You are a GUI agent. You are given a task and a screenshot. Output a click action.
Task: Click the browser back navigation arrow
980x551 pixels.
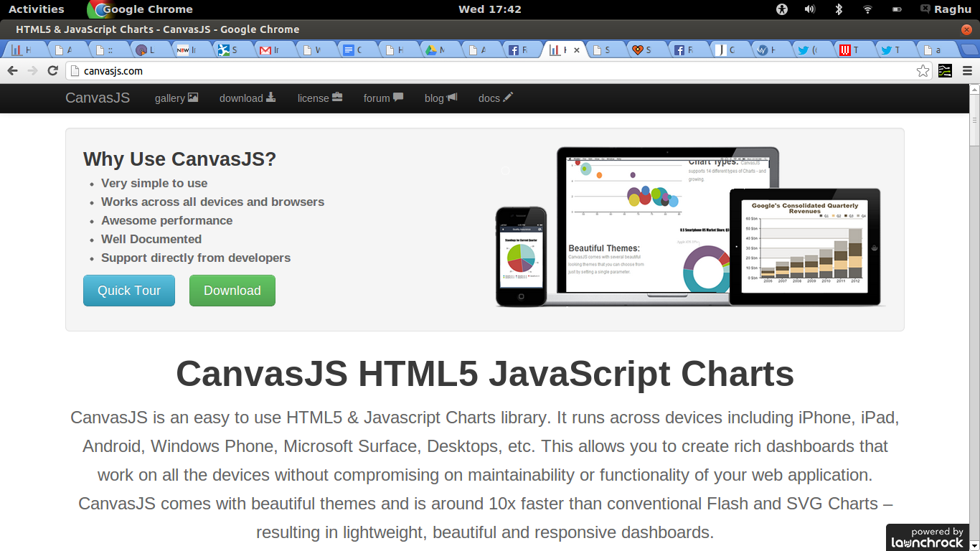(x=13, y=70)
